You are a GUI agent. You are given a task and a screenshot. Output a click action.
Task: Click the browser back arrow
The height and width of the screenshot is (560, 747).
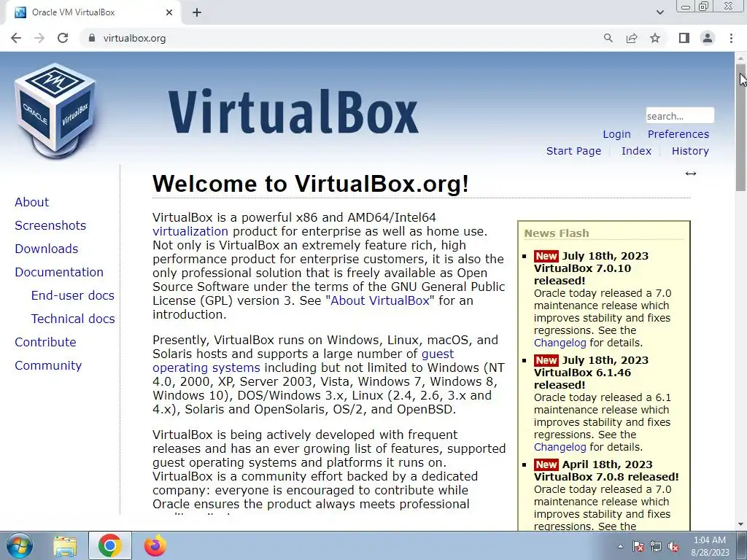coord(16,38)
